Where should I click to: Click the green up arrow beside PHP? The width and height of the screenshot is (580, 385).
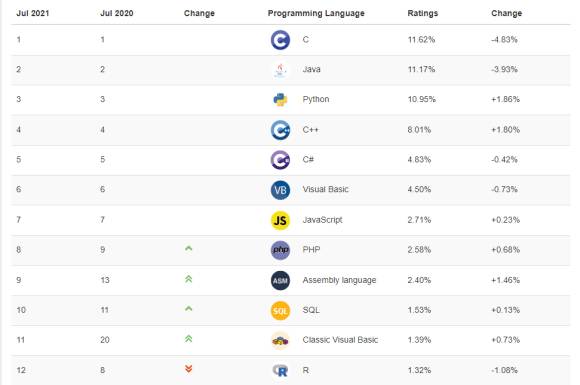pos(189,249)
